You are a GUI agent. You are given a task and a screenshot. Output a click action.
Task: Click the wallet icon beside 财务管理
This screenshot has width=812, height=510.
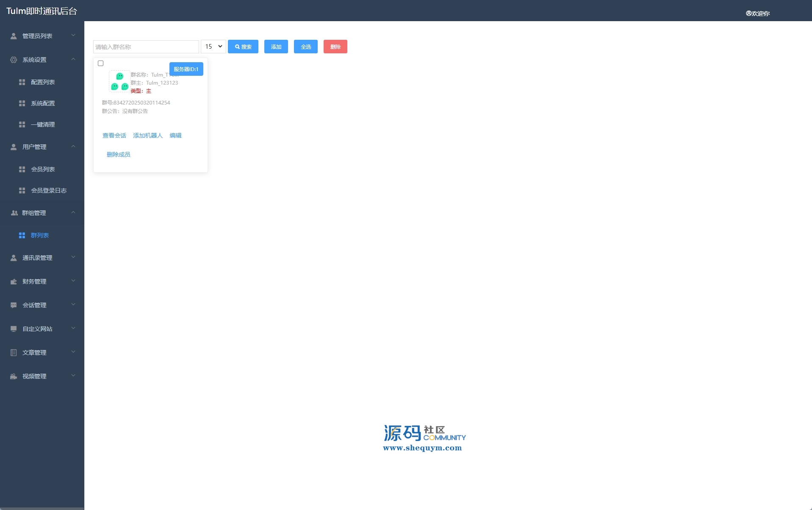coord(14,281)
